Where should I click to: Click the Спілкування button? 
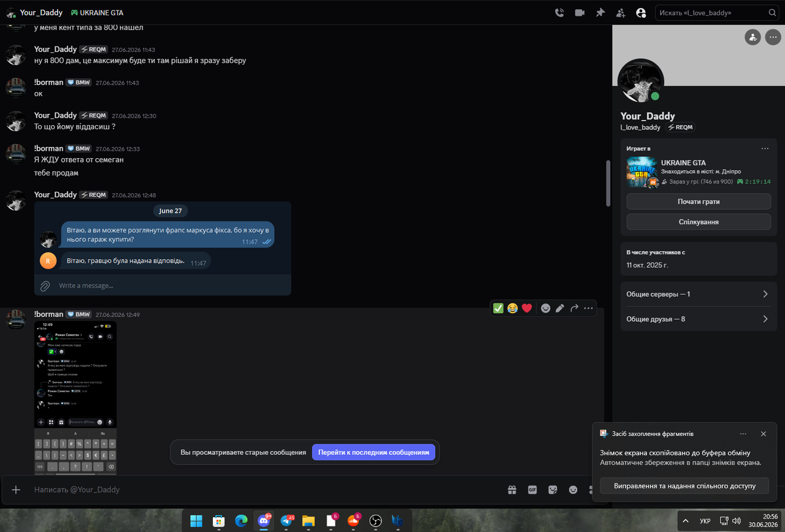point(699,222)
